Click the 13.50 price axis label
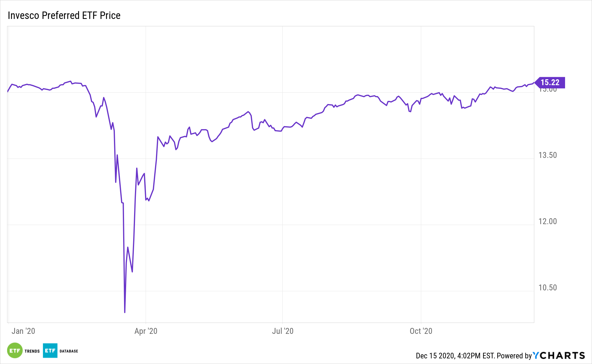This screenshot has height=364, width=592. (547, 155)
